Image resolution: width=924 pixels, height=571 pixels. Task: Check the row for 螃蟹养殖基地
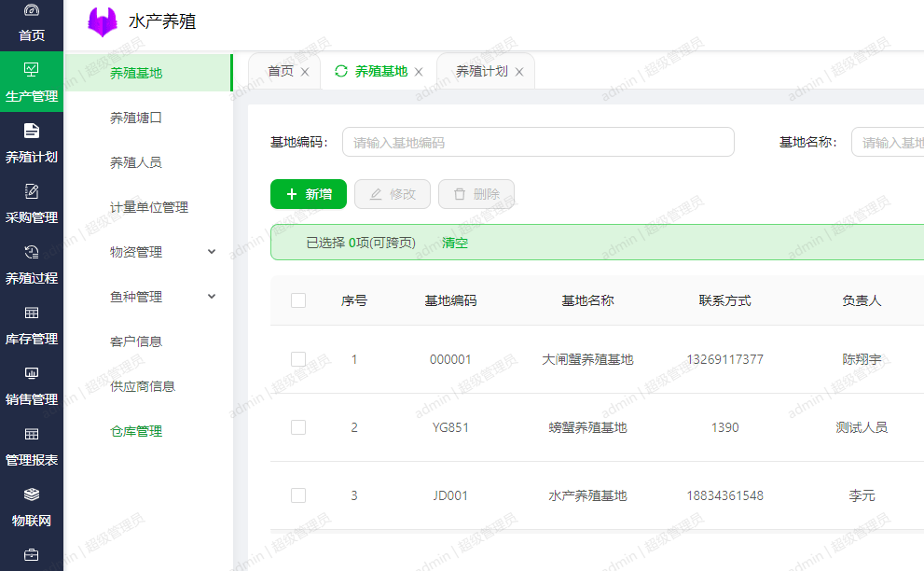click(x=298, y=427)
